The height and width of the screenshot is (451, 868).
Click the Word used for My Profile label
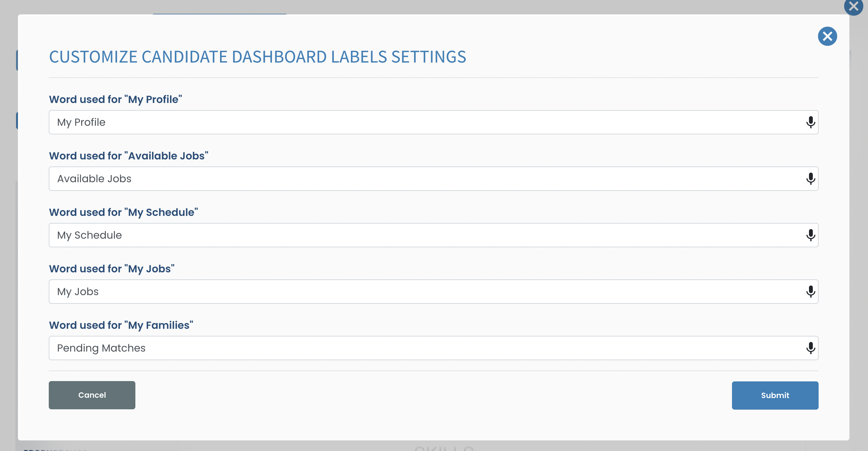click(115, 99)
